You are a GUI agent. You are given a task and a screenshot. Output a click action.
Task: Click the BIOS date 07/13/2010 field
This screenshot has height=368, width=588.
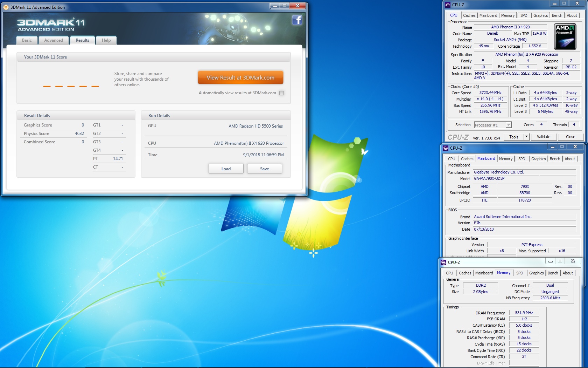click(x=524, y=229)
